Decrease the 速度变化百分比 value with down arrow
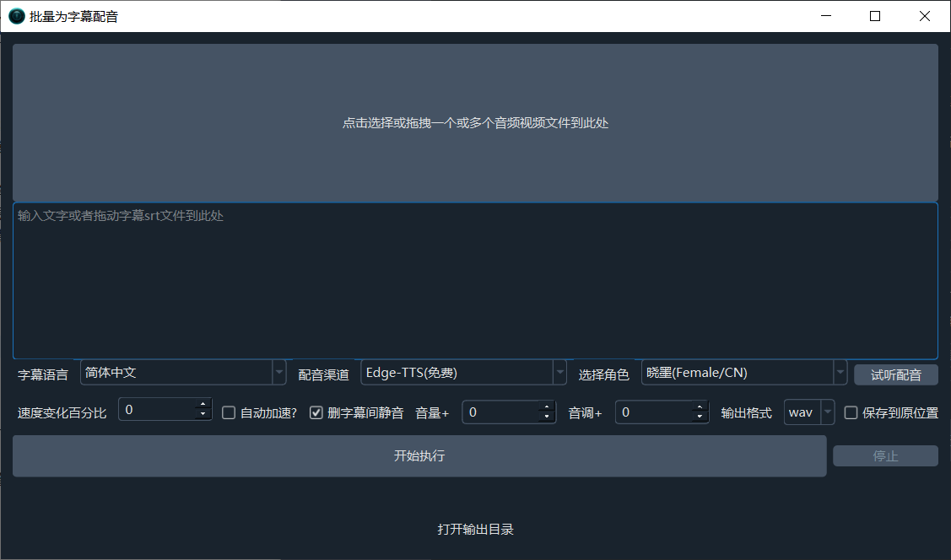This screenshot has width=951, height=560. 203,415
